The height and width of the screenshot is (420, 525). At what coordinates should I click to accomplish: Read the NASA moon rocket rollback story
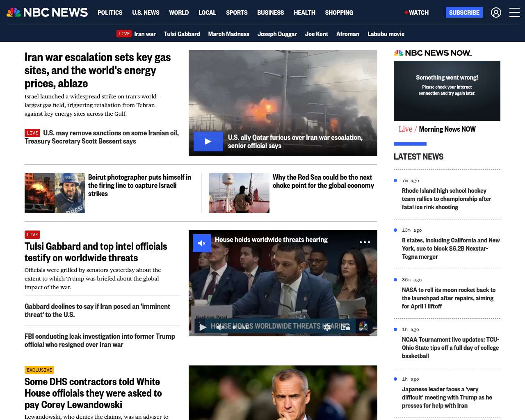click(x=448, y=298)
